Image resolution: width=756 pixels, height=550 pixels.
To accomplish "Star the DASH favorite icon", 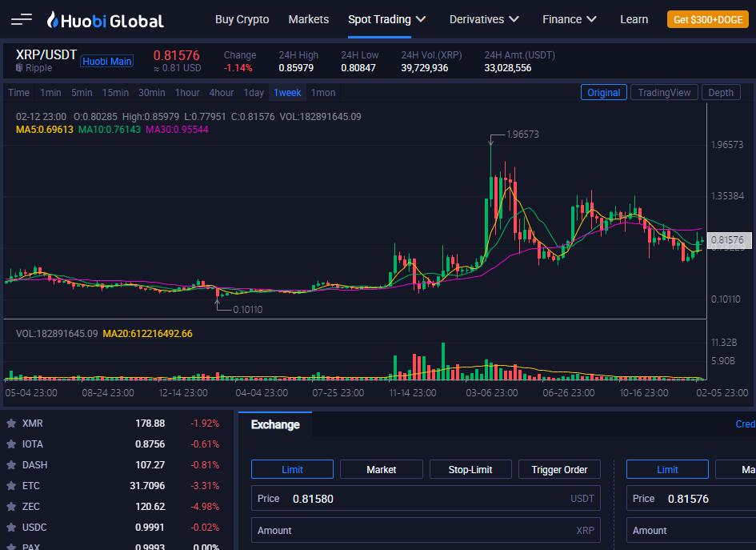I will (x=11, y=465).
